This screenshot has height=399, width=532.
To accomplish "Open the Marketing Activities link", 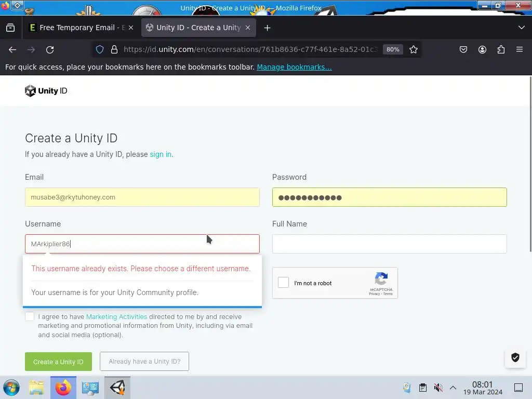I will click(116, 316).
